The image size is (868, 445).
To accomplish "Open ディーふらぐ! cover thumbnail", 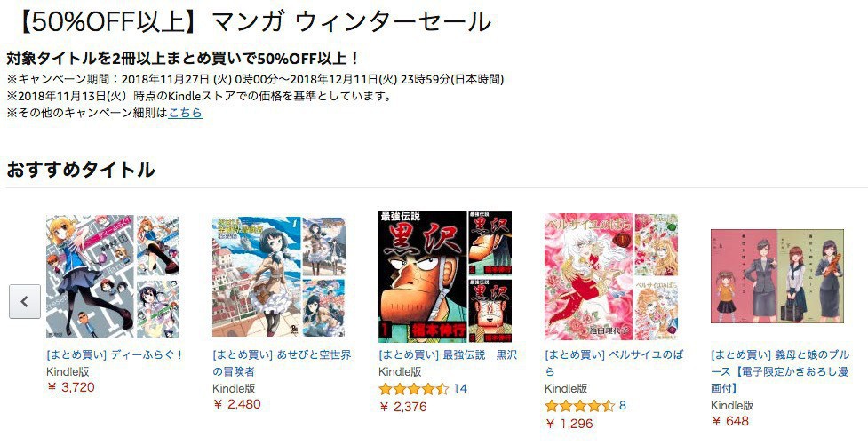I will 113,276.
